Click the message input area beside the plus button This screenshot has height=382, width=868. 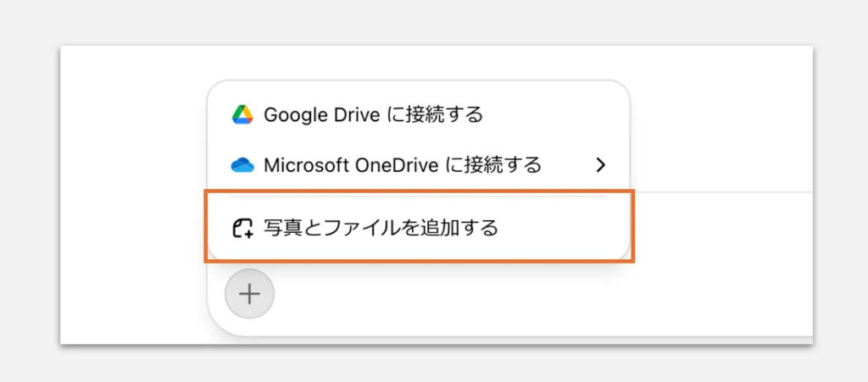point(542,294)
